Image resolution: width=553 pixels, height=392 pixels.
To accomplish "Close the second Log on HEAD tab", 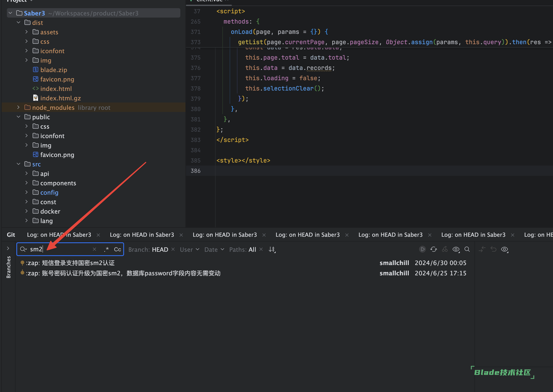I will pos(181,235).
